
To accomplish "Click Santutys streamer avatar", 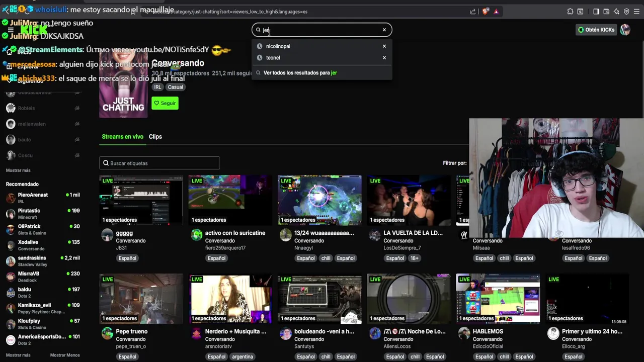I will tap(286, 334).
